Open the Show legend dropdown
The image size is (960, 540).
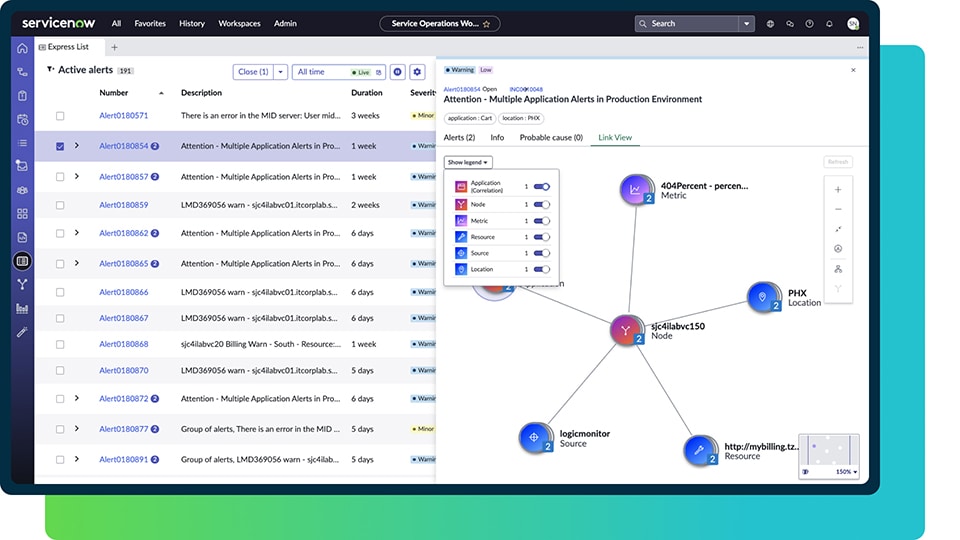[x=468, y=162]
